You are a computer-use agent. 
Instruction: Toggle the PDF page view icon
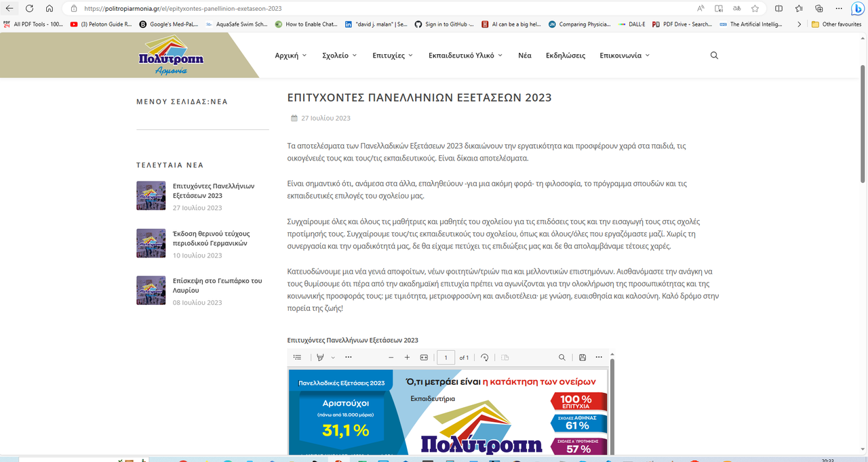[505, 357]
